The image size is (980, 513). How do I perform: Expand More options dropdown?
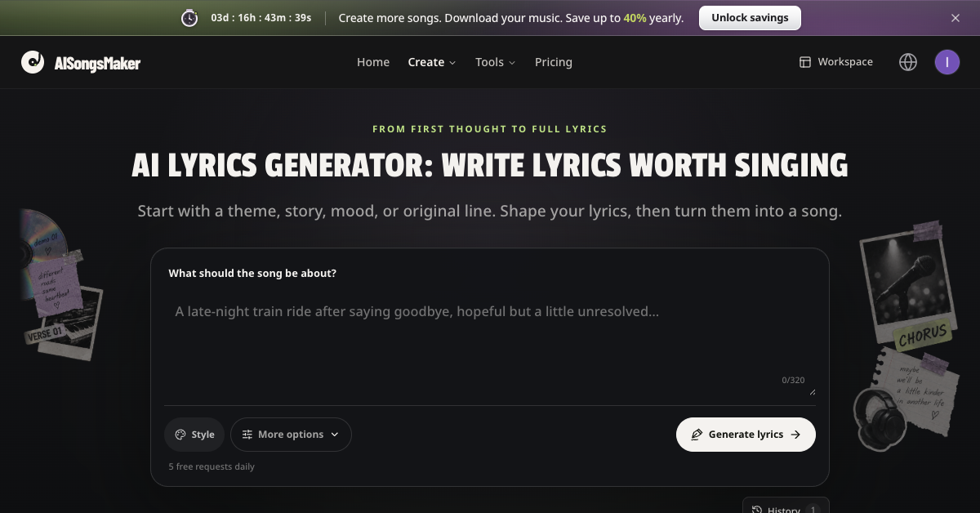(291, 435)
